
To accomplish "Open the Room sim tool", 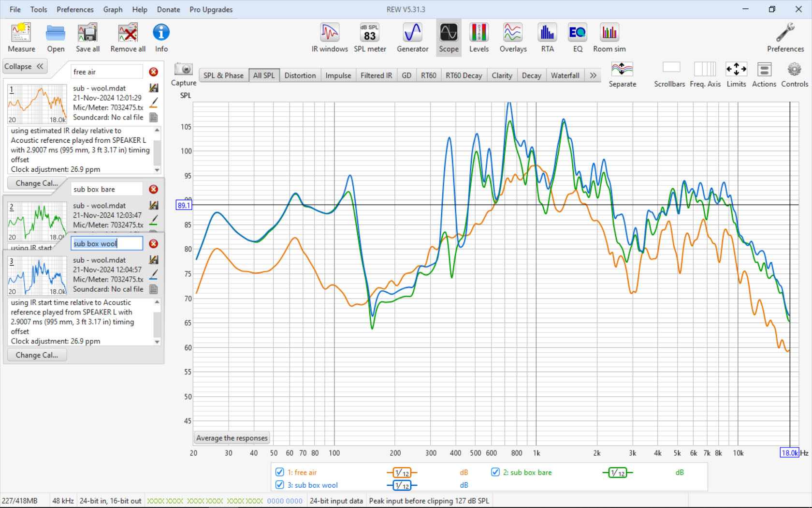I will tap(609, 38).
